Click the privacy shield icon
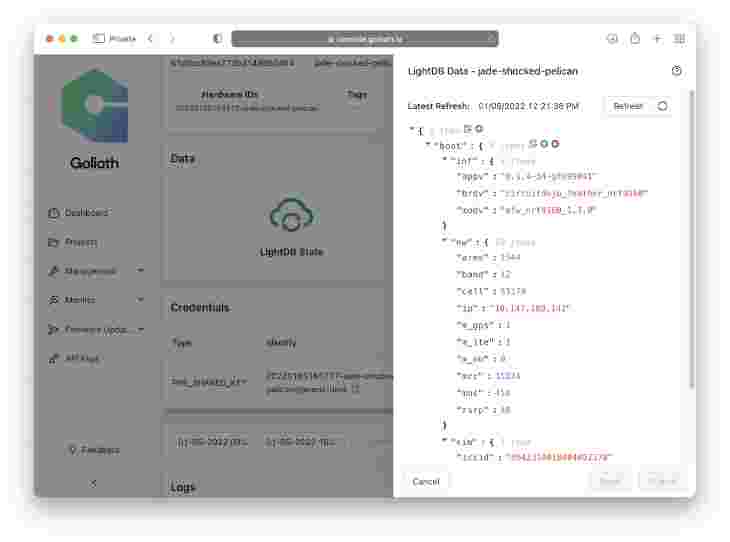Image resolution: width=730 pixels, height=542 pixels. point(218,38)
